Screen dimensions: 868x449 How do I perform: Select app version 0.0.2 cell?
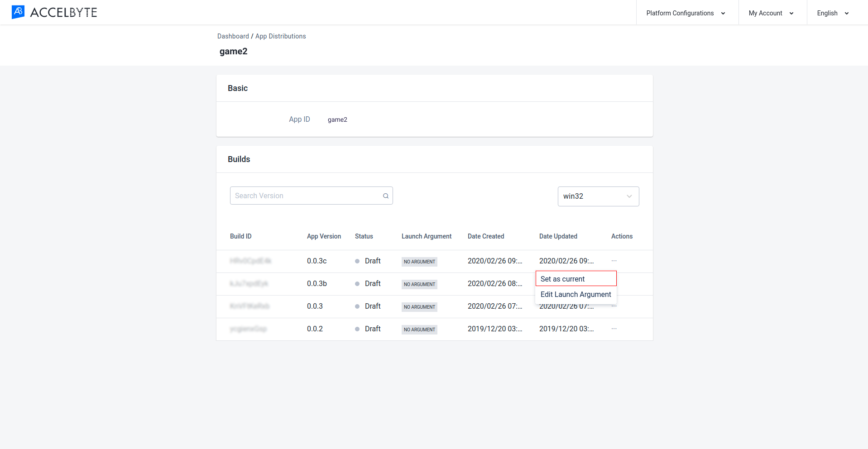pyautogui.click(x=315, y=329)
